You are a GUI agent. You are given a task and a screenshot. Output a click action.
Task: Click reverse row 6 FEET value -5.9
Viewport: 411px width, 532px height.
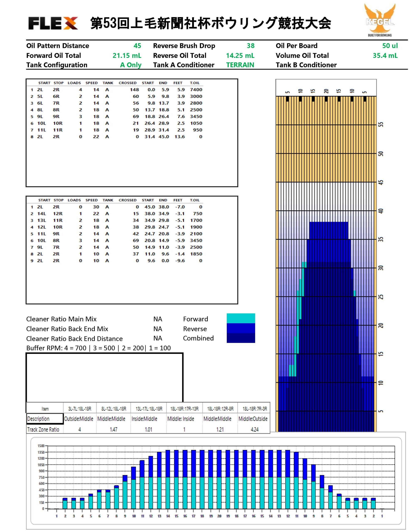(x=180, y=240)
